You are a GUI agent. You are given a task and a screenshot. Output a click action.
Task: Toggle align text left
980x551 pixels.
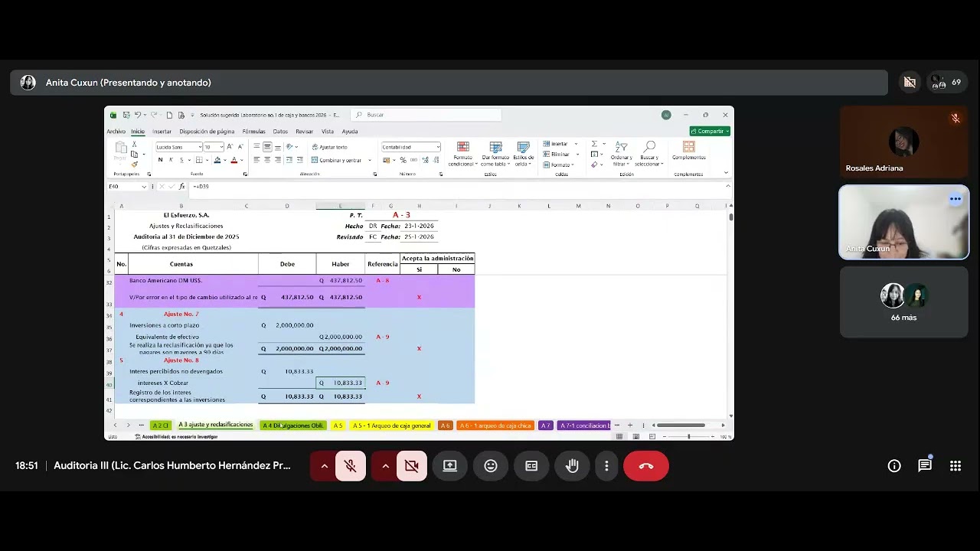click(x=256, y=160)
